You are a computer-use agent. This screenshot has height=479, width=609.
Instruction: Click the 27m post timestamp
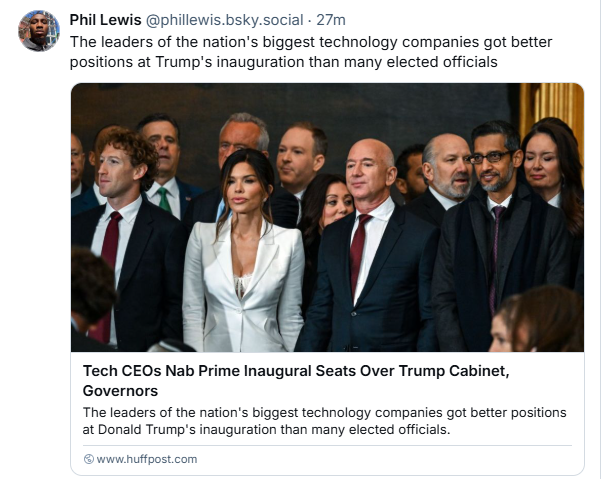tap(330, 20)
